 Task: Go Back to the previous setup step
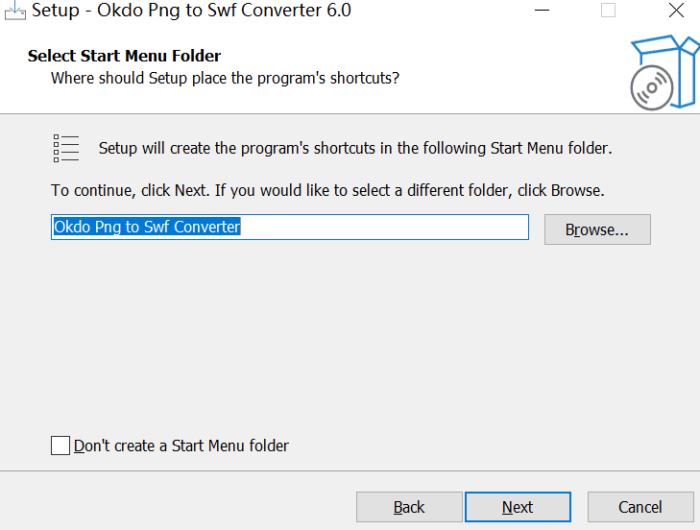(409, 507)
